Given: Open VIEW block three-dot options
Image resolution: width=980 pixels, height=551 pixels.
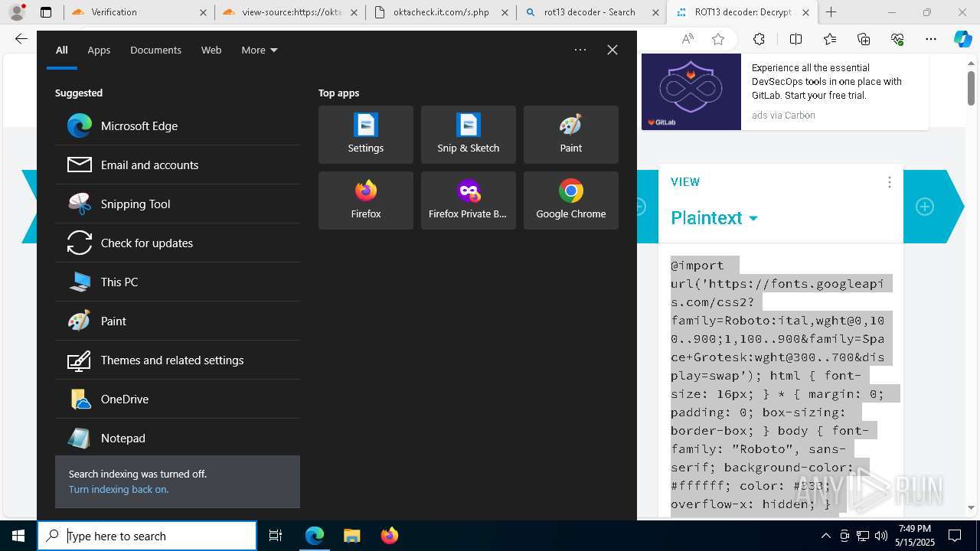Looking at the screenshot, I should click(x=889, y=182).
